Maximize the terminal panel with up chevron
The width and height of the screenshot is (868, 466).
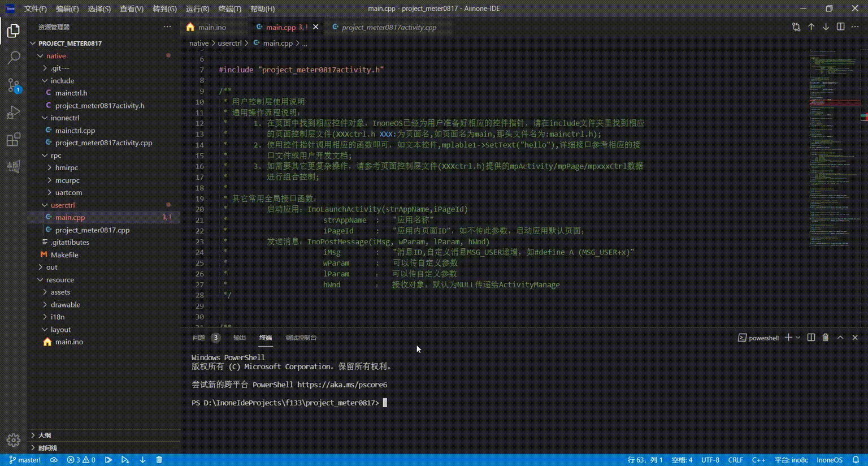coord(840,338)
